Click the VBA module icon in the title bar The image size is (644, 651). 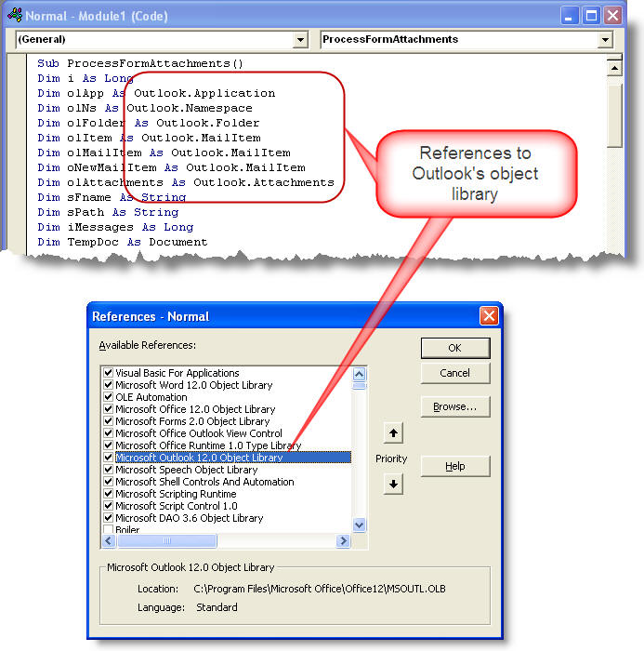point(15,16)
